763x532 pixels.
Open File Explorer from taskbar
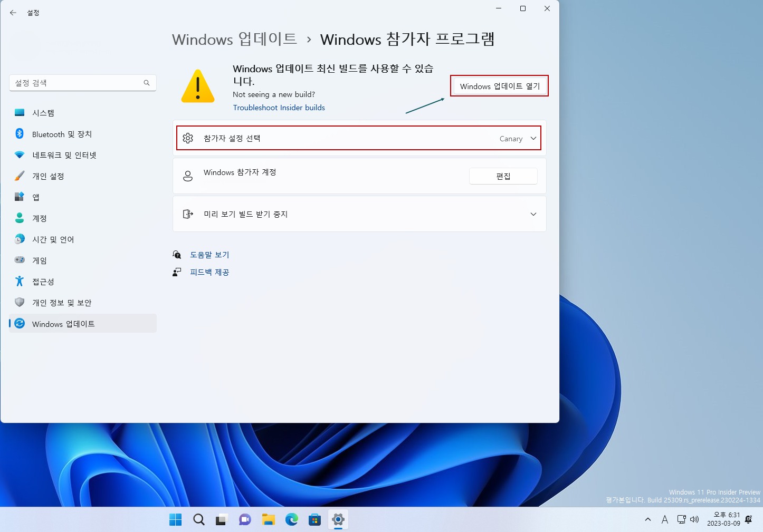pos(268,519)
